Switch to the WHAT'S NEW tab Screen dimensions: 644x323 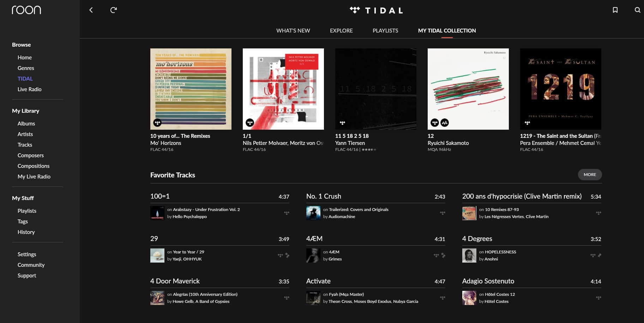[x=293, y=31]
